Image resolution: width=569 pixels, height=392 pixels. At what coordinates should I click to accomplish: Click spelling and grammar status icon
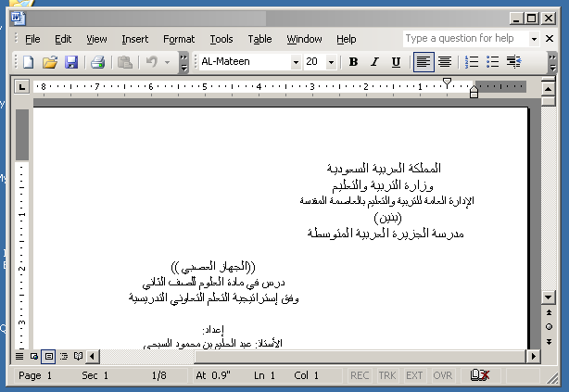pyautogui.click(x=480, y=375)
